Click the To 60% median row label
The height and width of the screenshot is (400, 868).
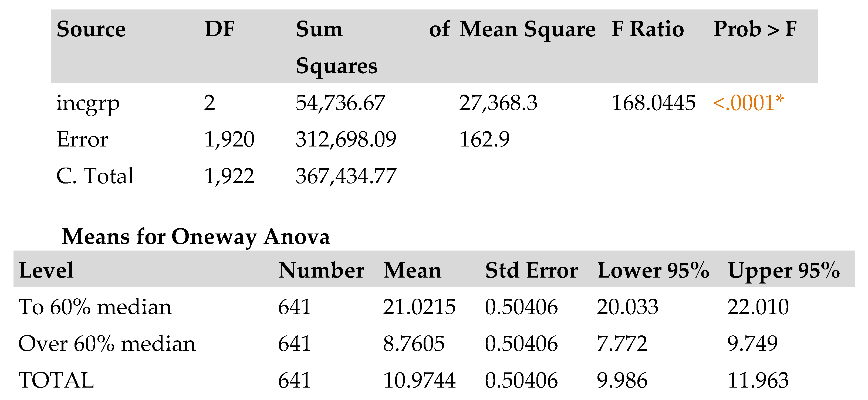95,307
